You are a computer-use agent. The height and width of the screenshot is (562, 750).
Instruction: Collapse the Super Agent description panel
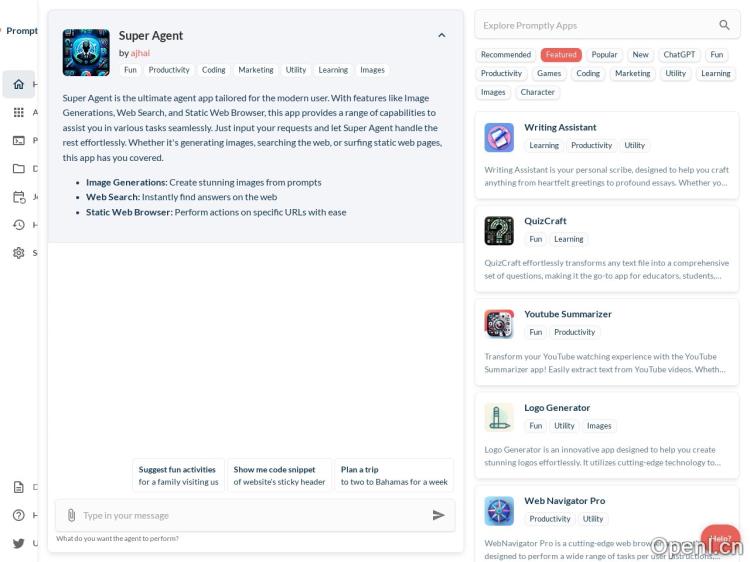click(x=441, y=35)
